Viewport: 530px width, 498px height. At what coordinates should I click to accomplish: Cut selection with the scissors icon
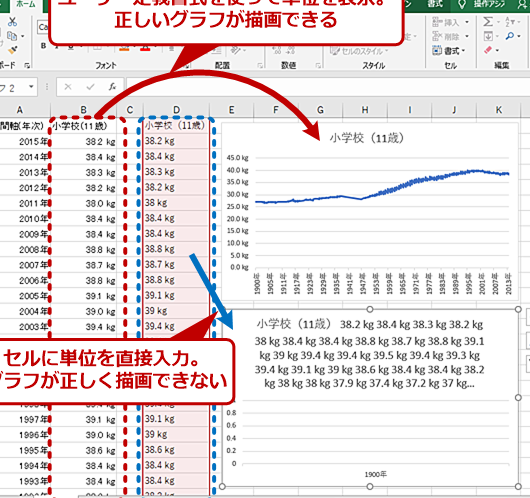pos(13,22)
